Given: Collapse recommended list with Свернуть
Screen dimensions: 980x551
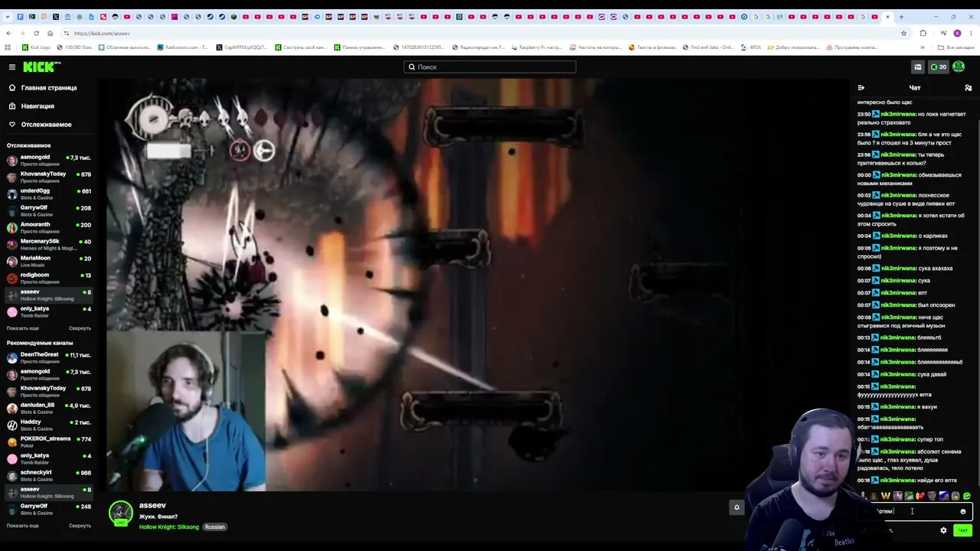Looking at the screenshot, I should coord(80,526).
